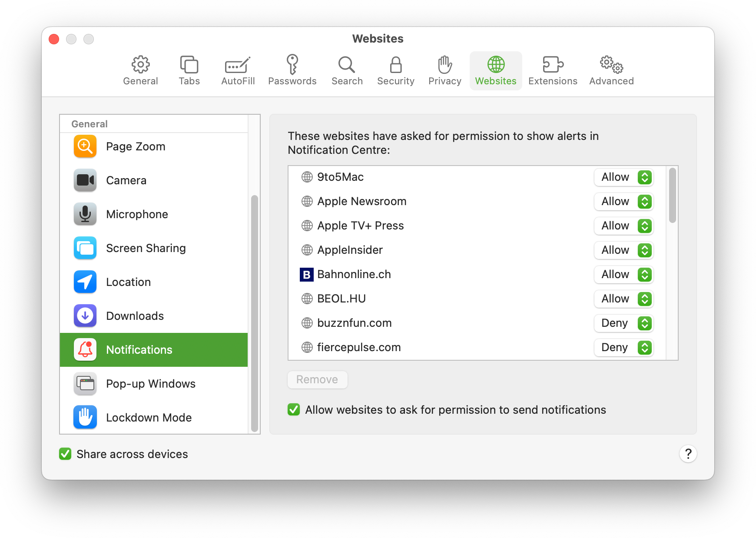Screen dimensions: 756x538
Task: Click the Downloads arrow icon
Action: pos(85,316)
